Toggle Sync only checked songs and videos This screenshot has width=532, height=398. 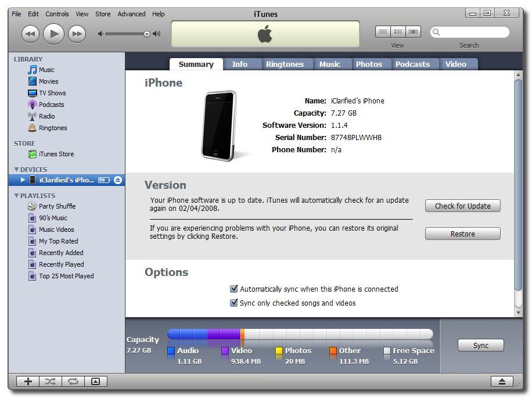234,303
